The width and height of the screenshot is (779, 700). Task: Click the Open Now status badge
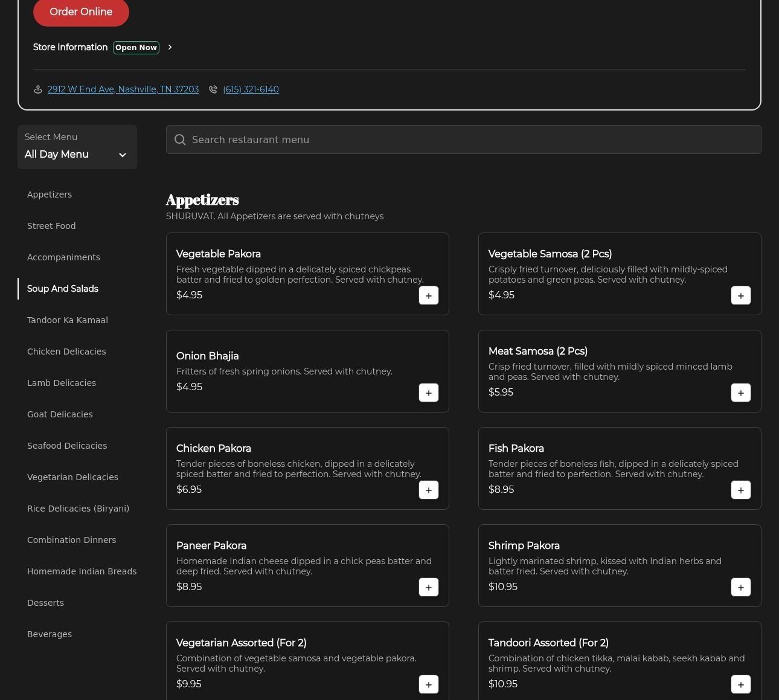point(136,48)
